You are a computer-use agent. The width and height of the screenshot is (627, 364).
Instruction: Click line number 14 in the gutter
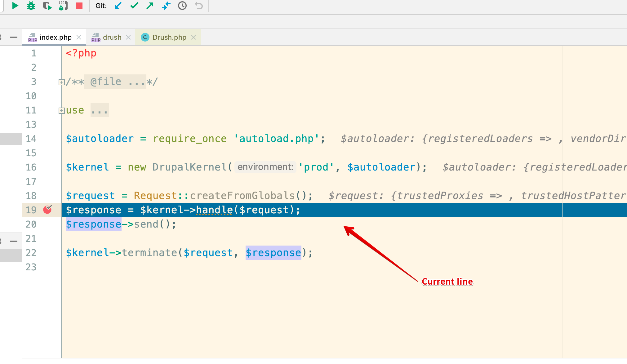click(31, 139)
